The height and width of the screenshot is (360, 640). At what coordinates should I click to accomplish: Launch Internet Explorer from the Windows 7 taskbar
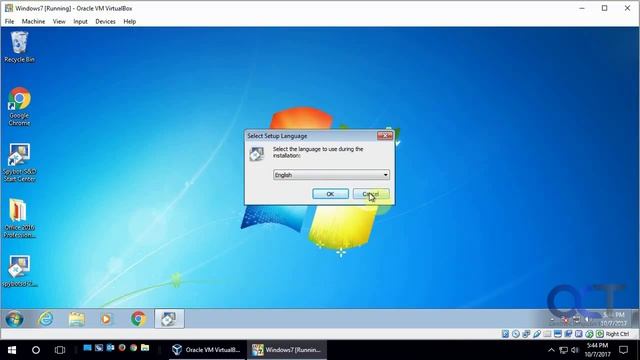(x=45, y=318)
